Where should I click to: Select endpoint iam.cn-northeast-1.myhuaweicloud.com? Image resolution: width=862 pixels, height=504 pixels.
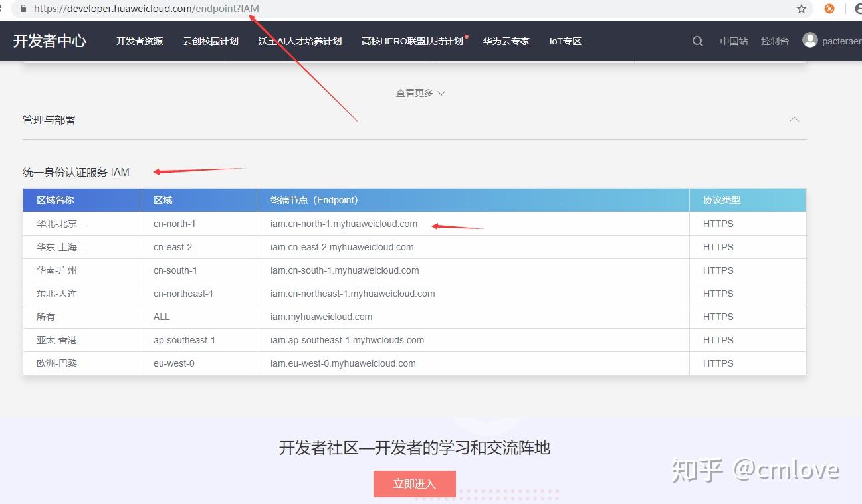tap(352, 294)
